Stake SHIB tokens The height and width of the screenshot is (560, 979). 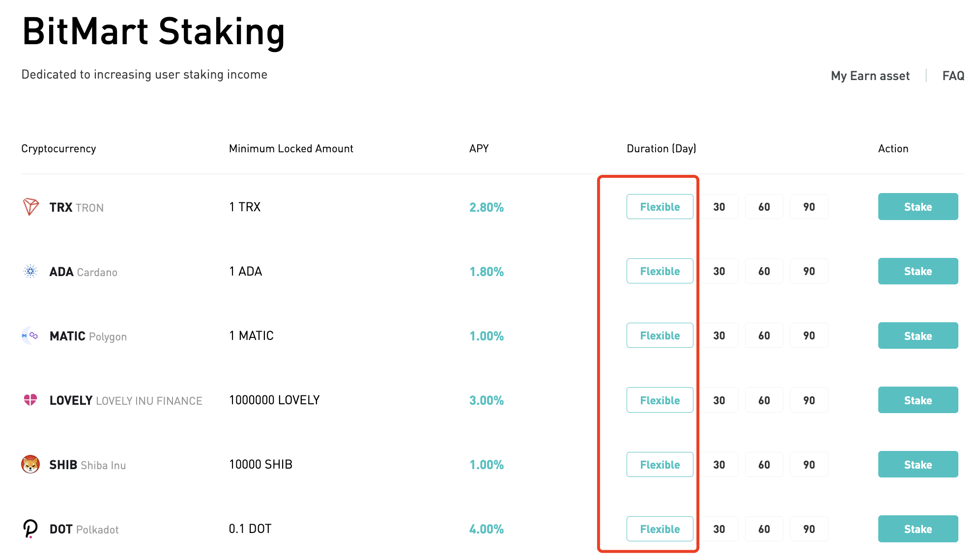(918, 464)
